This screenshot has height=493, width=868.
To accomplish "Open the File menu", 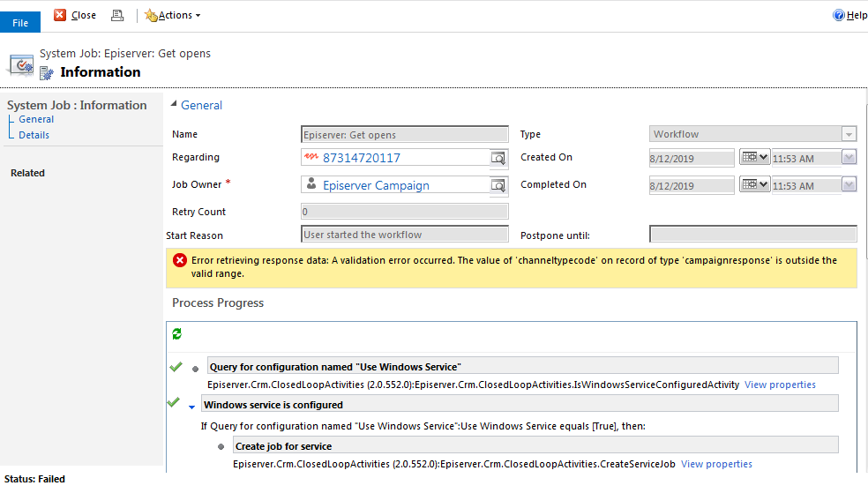I will click(20, 23).
